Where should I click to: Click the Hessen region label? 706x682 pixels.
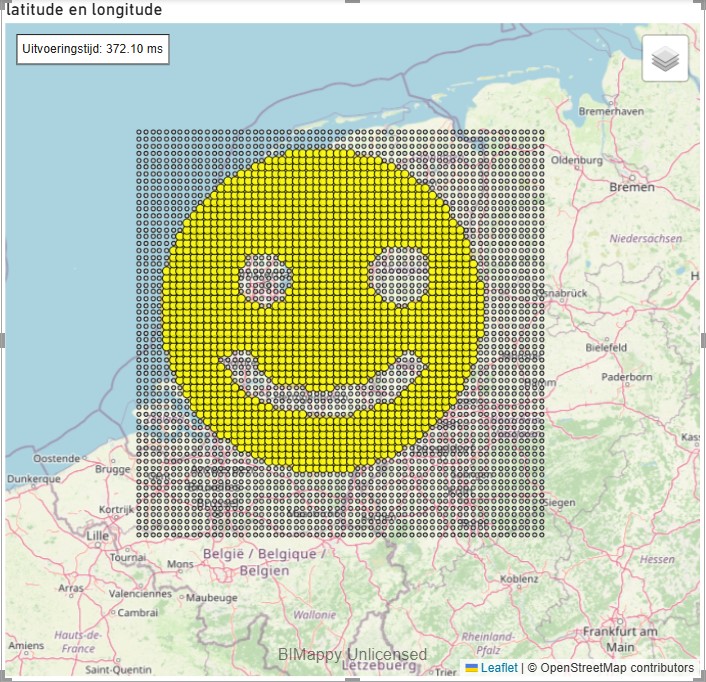[657, 560]
